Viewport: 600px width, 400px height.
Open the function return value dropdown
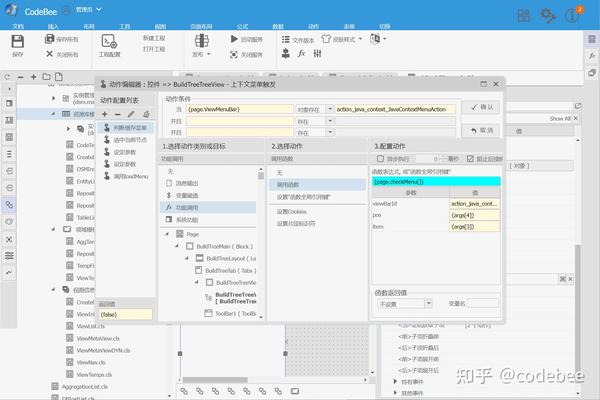pos(429,304)
